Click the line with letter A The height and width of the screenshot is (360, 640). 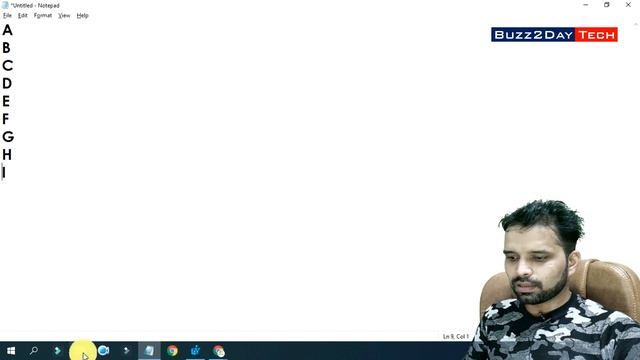[x=7, y=30]
